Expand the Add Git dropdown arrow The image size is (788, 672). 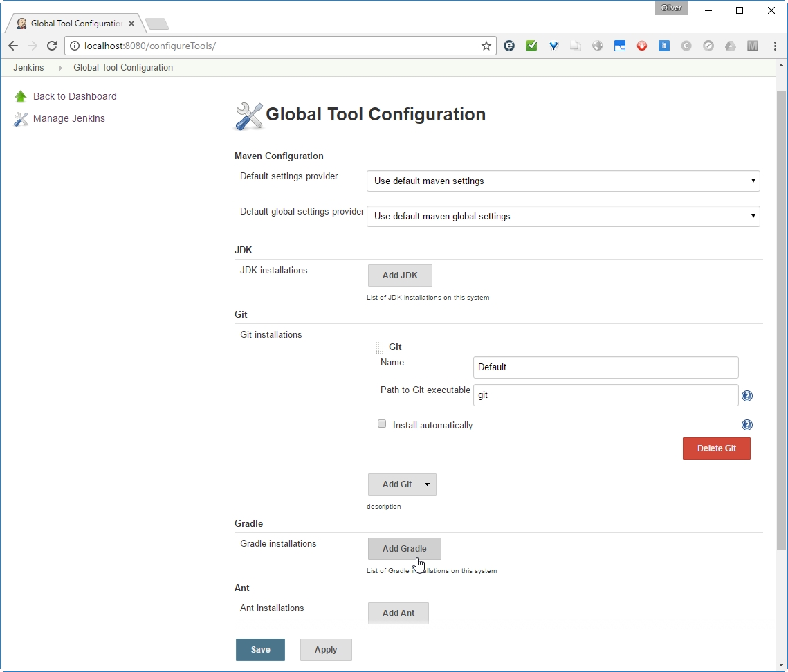[427, 484]
